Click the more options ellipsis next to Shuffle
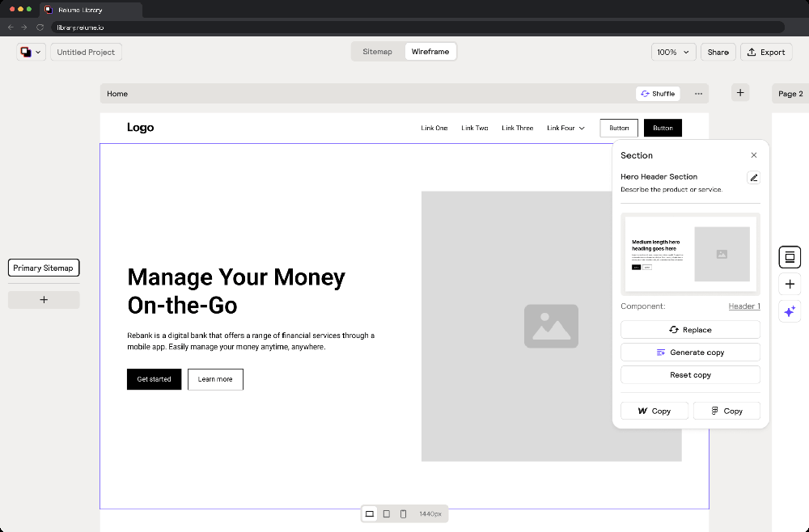The height and width of the screenshot is (532, 809). [x=698, y=93]
